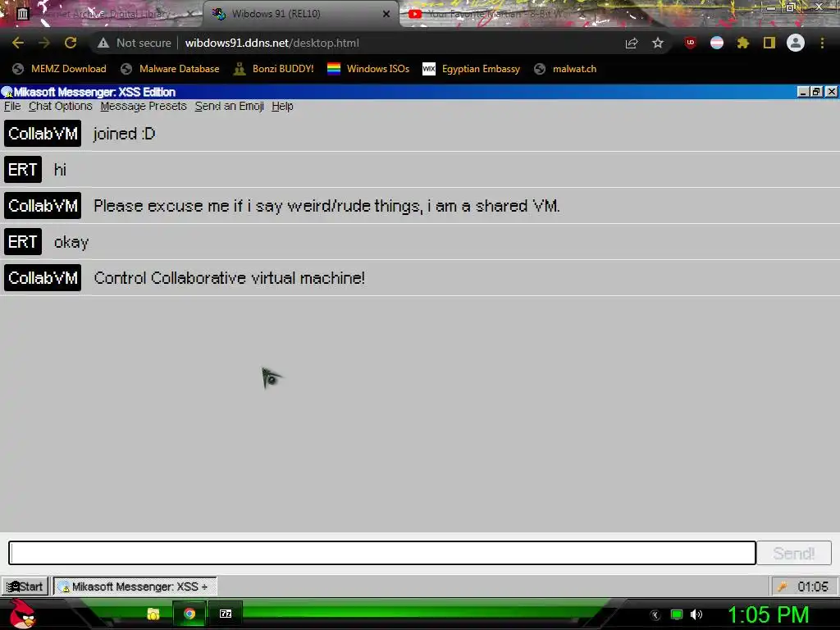Click the address bar URL

(x=272, y=43)
